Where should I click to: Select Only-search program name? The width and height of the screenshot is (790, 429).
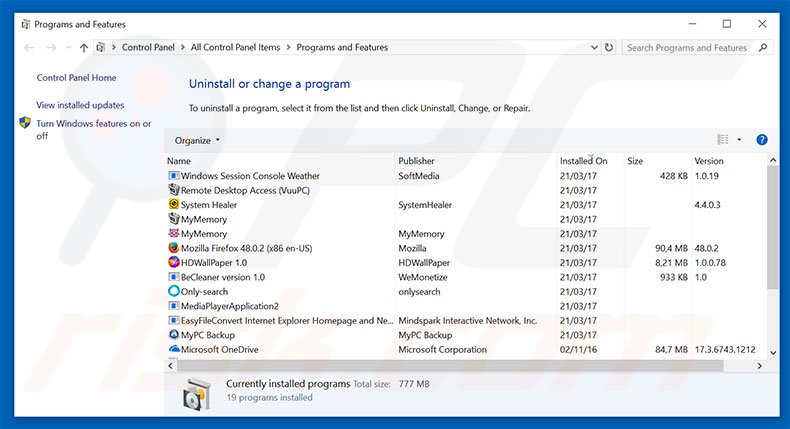pos(204,291)
